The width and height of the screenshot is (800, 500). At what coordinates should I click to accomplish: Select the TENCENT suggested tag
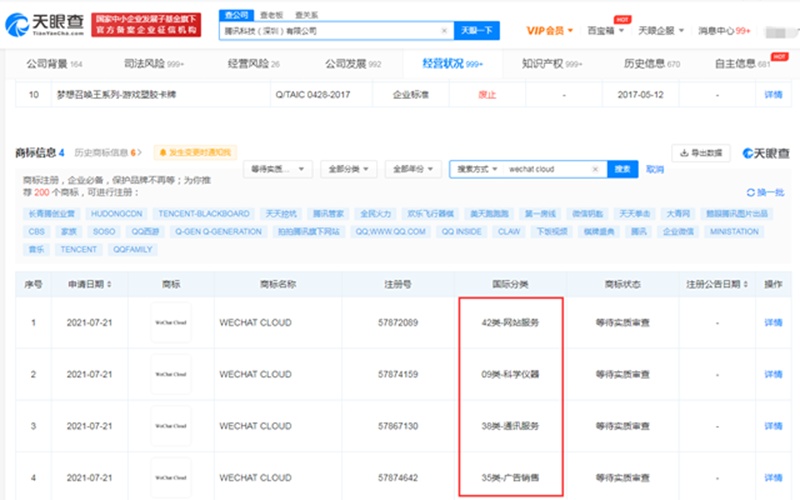[x=79, y=249]
